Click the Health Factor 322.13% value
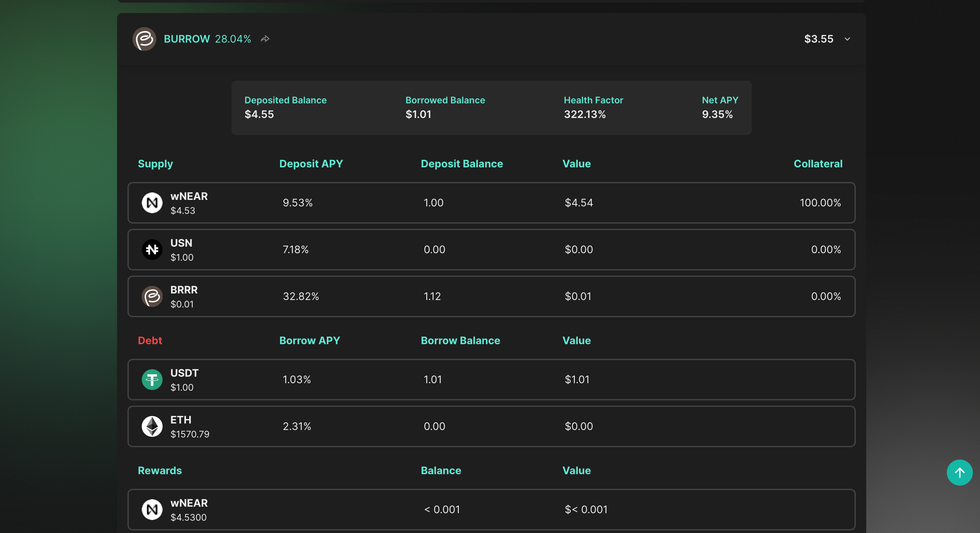The image size is (980, 533). (x=584, y=114)
